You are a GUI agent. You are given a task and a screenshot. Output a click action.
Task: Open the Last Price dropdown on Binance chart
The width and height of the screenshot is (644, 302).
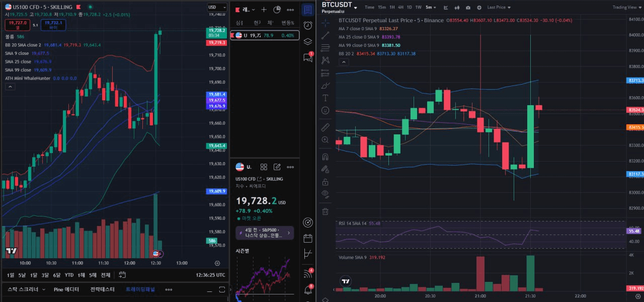499,8
